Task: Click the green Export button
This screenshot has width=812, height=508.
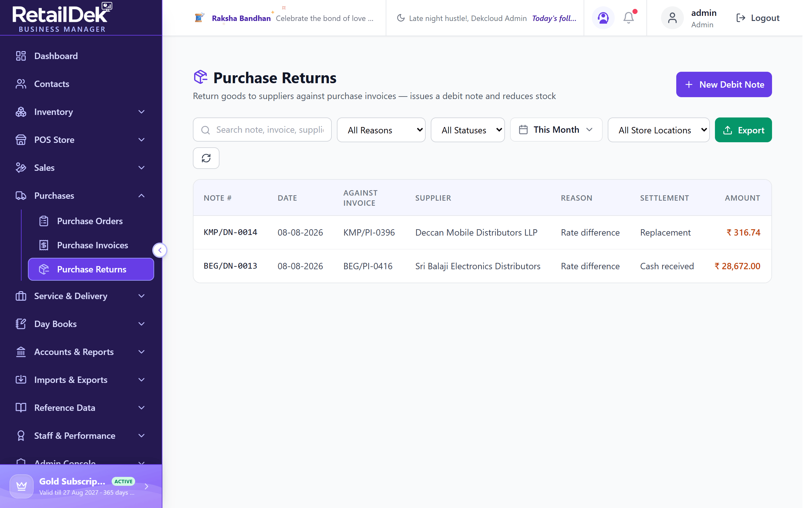Action: [743, 130]
